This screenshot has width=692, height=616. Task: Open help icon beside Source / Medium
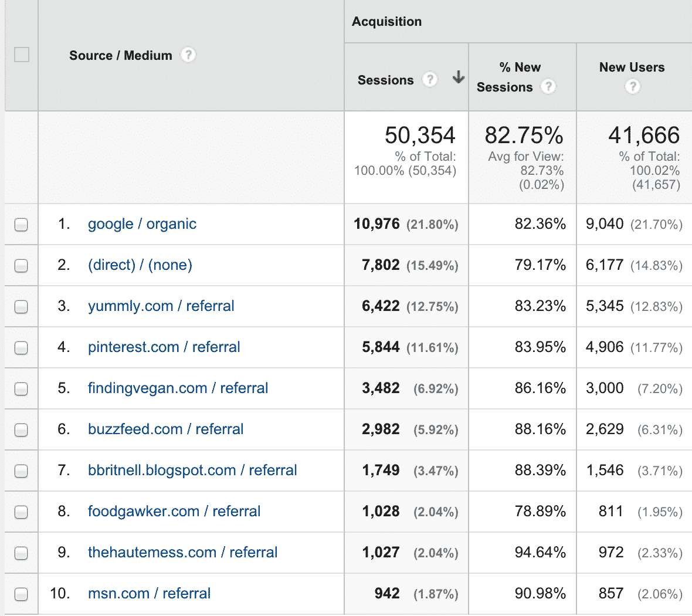[x=188, y=55]
